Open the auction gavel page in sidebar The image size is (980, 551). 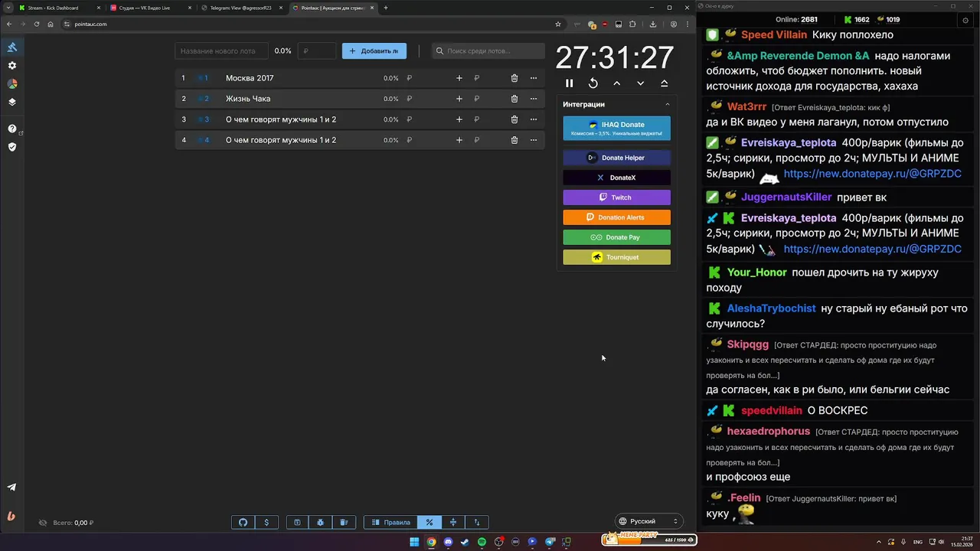(12, 47)
